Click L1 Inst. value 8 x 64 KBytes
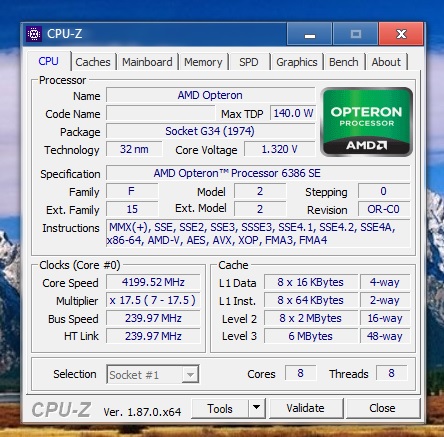 click(x=311, y=300)
